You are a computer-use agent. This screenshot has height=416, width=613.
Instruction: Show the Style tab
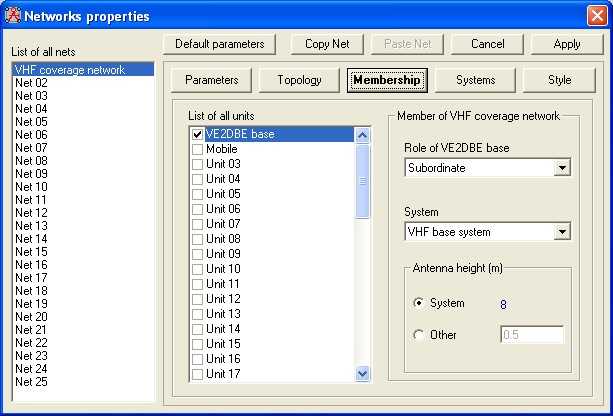pyautogui.click(x=560, y=80)
